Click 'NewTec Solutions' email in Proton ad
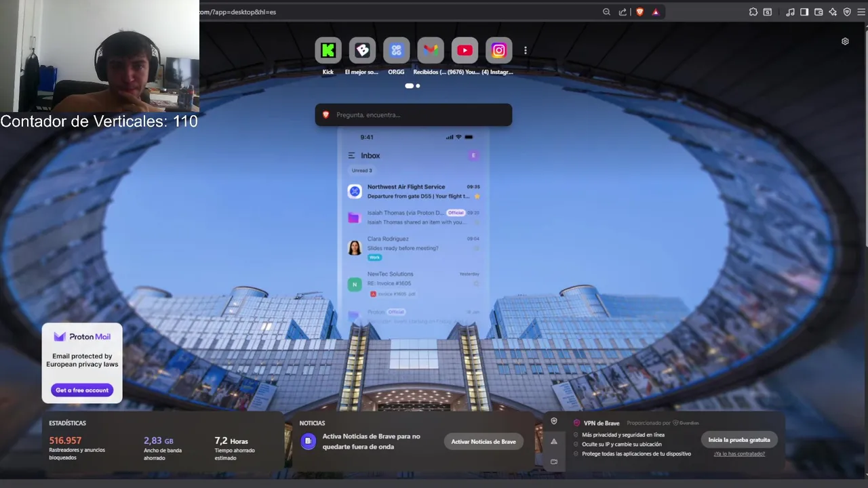The image size is (868, 488). [414, 283]
